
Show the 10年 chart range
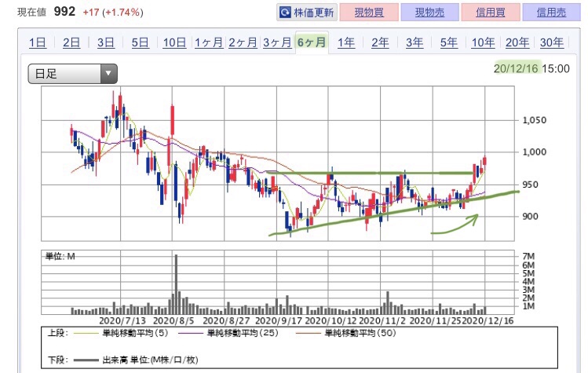pyautogui.click(x=484, y=43)
